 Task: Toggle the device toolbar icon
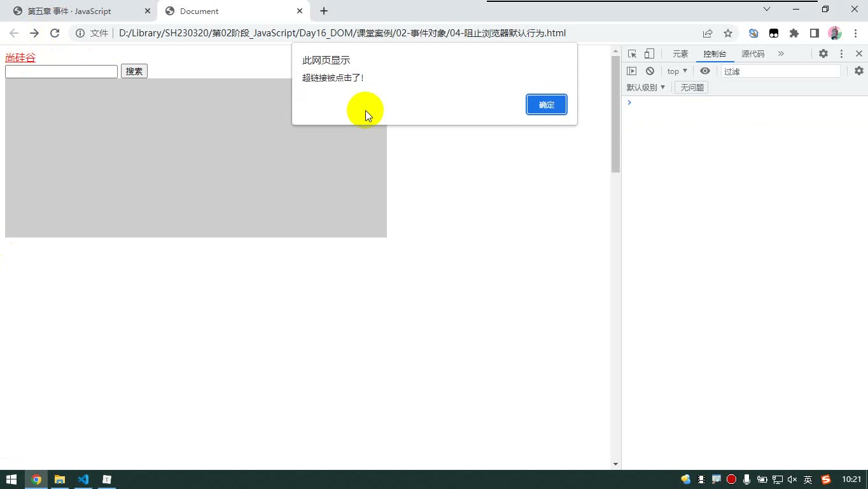point(649,54)
